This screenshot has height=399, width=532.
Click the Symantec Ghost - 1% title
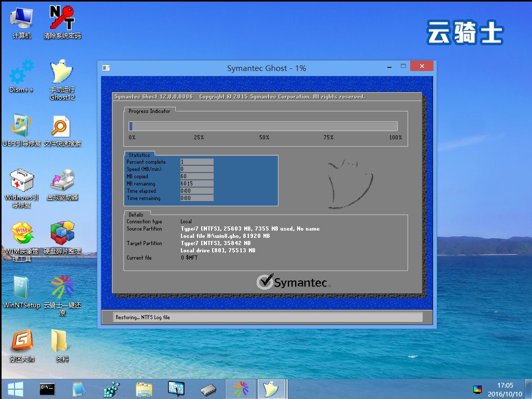[267, 68]
